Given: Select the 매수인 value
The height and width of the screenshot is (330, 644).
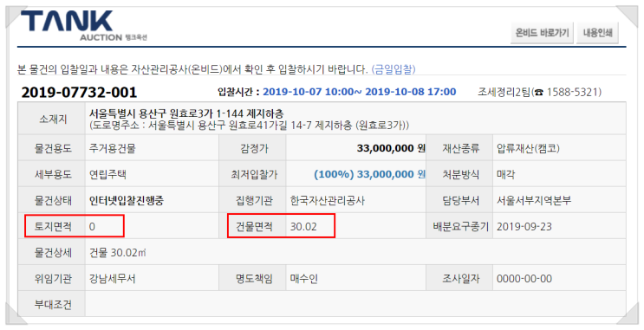Looking at the screenshot, I should (x=304, y=279).
